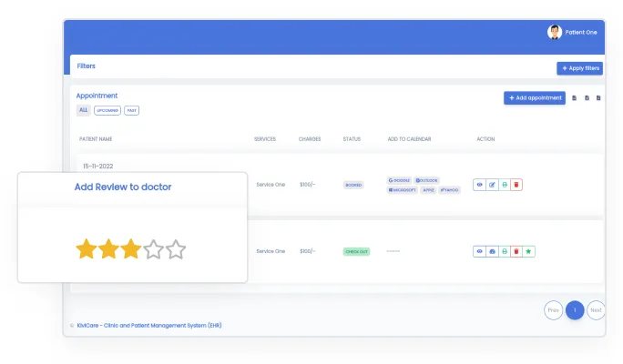Click Service One in the checked-out row
Viewport: 623px width, 364px height.
(271, 251)
